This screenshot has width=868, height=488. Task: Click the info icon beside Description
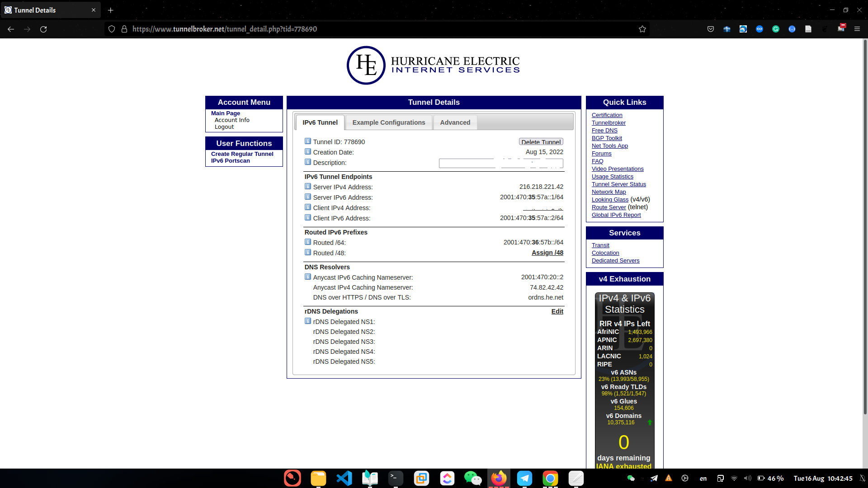[308, 162]
